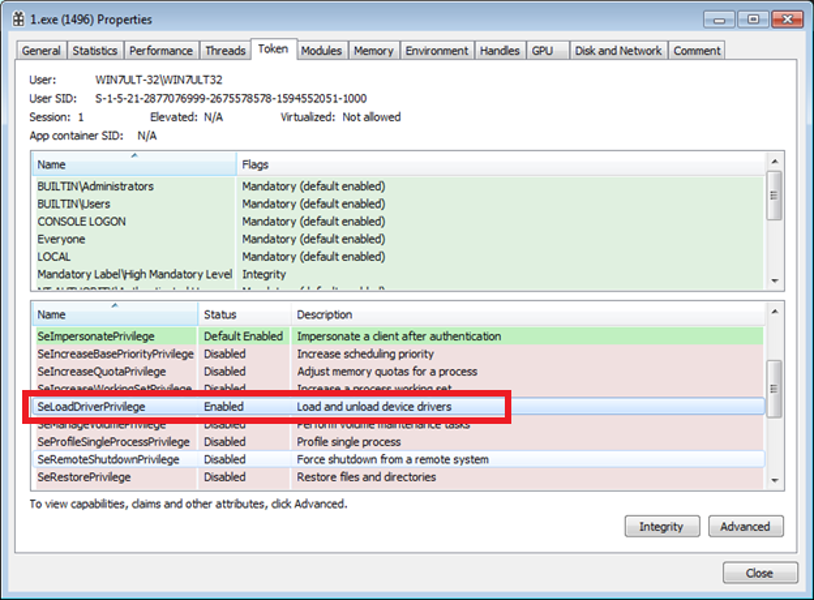This screenshot has height=600, width=814.
Task: Switch to the Comment tab
Action: (x=697, y=50)
